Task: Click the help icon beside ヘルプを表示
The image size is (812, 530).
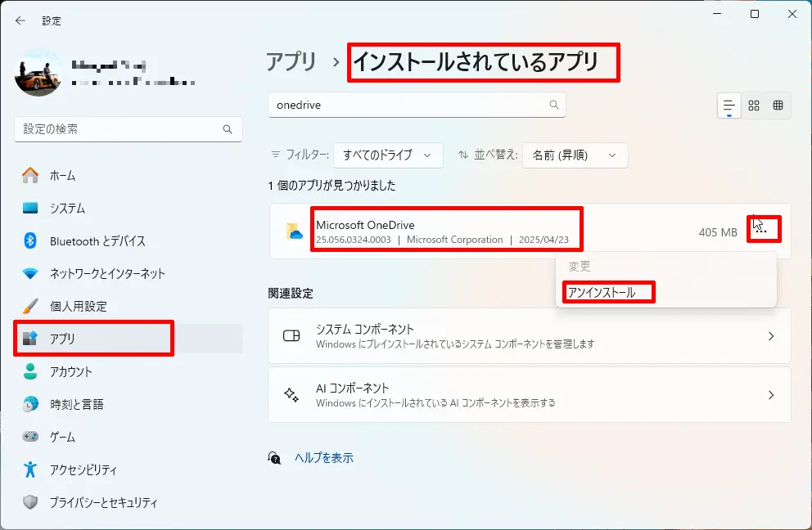Action: pyautogui.click(x=274, y=458)
